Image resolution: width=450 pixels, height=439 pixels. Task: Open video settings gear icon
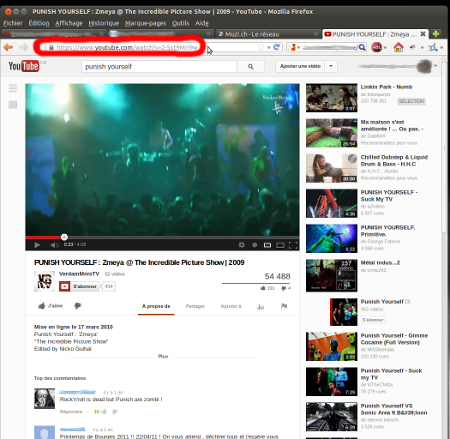click(242, 245)
